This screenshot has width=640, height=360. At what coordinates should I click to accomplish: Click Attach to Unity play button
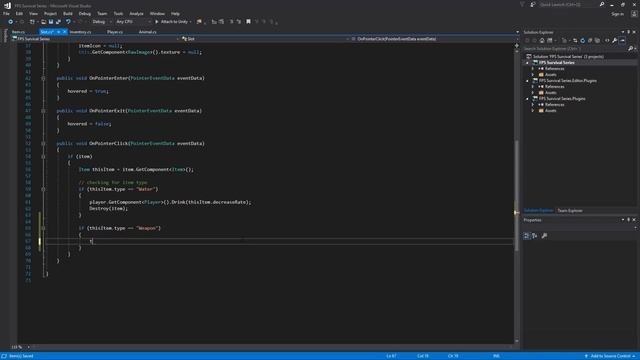[x=171, y=22]
